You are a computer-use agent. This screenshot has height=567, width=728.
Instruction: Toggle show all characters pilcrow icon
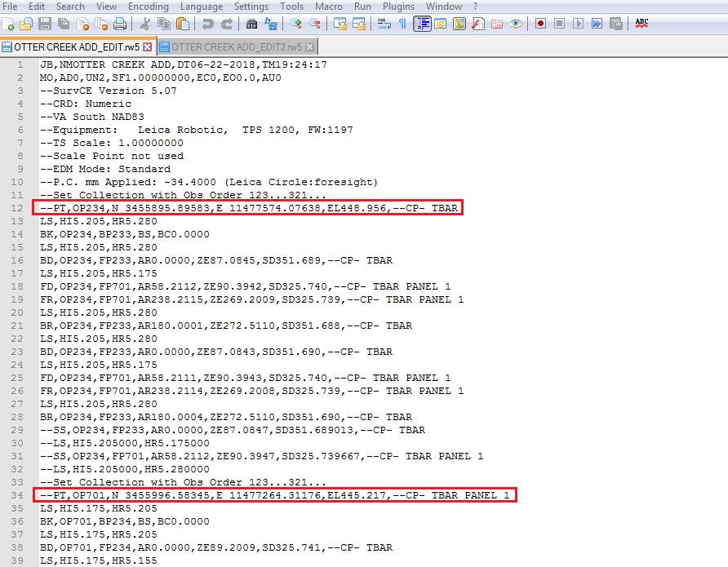[402, 24]
